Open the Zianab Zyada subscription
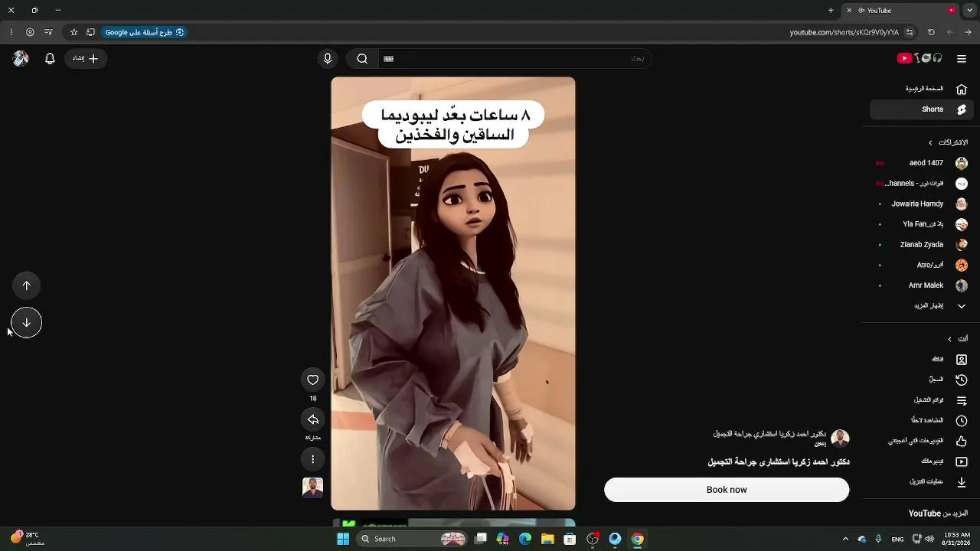The height and width of the screenshot is (551, 980). [922, 245]
